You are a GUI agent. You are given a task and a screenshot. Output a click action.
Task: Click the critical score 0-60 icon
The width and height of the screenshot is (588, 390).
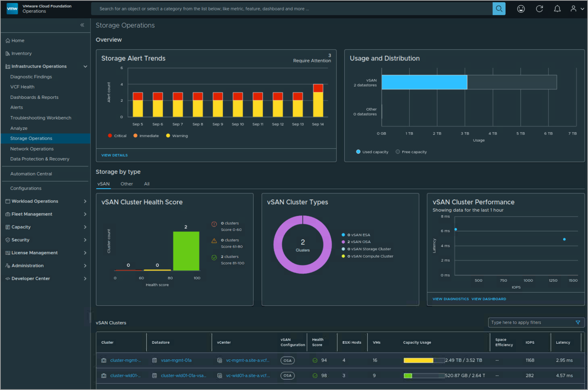(214, 224)
